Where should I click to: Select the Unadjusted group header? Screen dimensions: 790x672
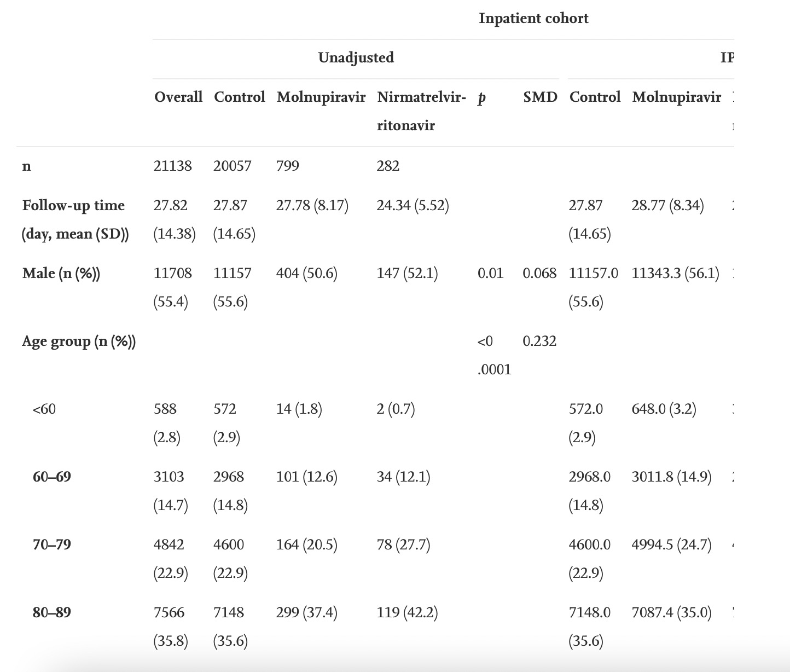tap(356, 58)
